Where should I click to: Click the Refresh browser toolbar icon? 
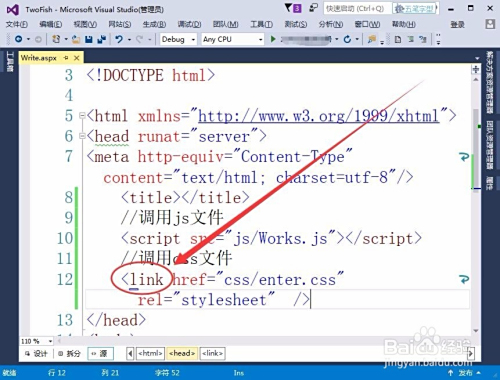[x=347, y=39]
